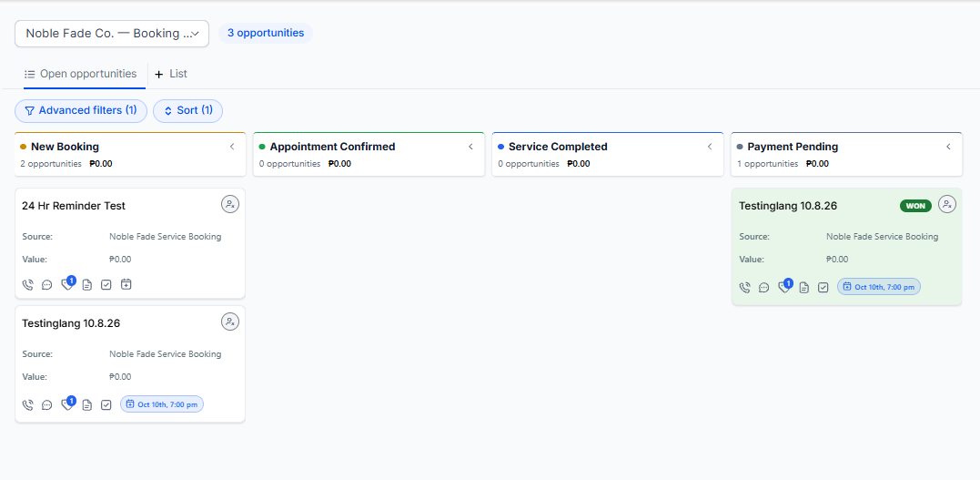Select the Open opportunities tab
Image resolution: width=980 pixels, height=480 pixels.
point(80,74)
